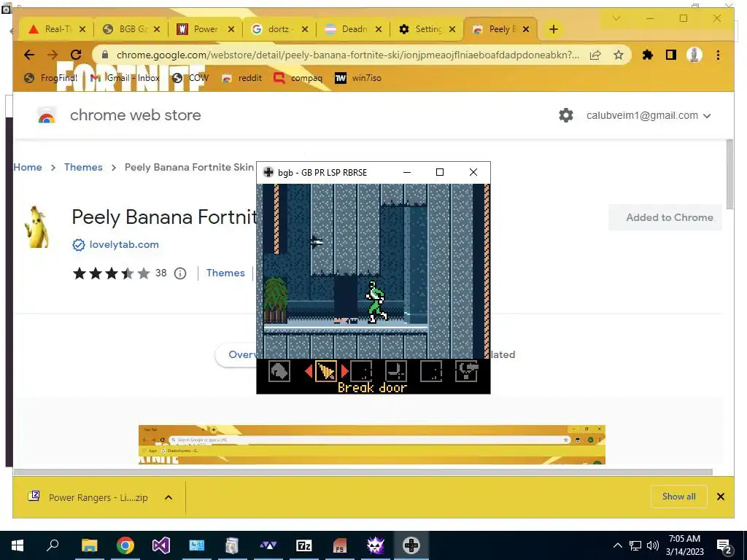Select the fist icon in game action bar
Viewport: 747px width, 560px height.
(279, 371)
